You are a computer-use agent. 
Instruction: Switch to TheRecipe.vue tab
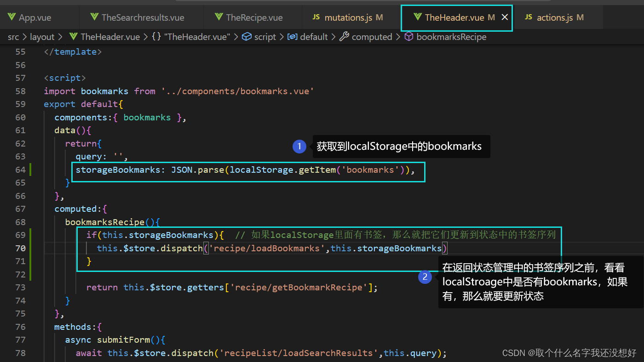[x=254, y=18]
